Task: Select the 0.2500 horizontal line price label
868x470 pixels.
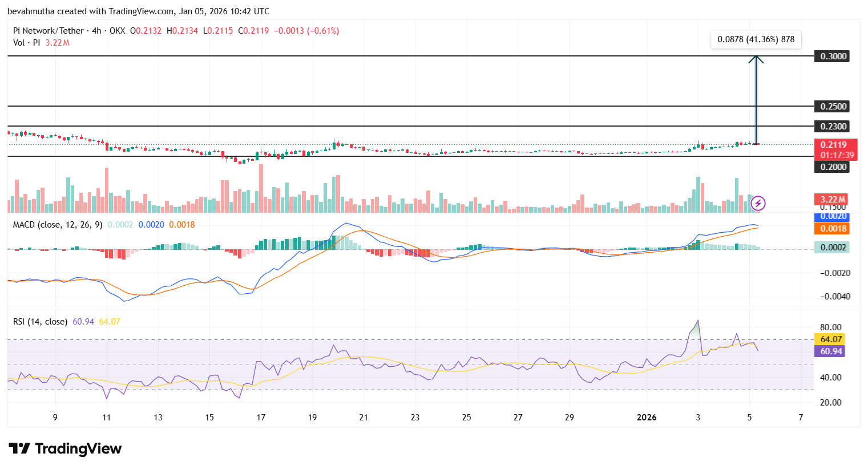Action: (x=833, y=107)
